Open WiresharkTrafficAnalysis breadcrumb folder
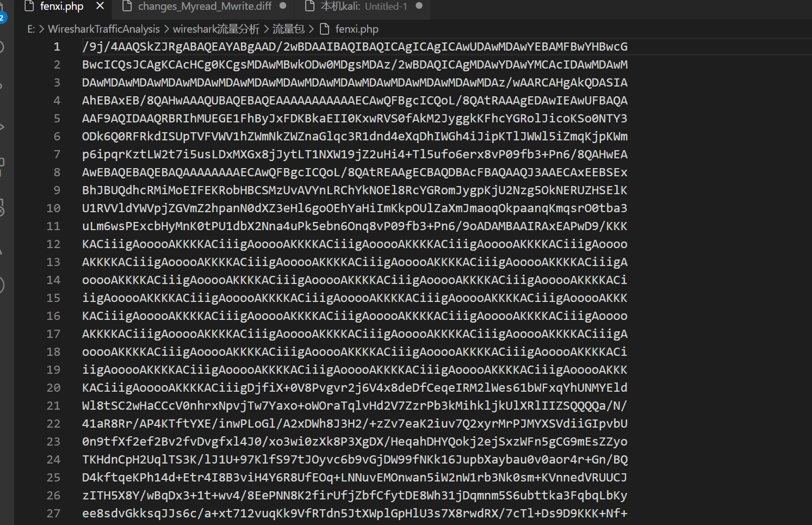The height and width of the screenshot is (525, 812). 104,29
